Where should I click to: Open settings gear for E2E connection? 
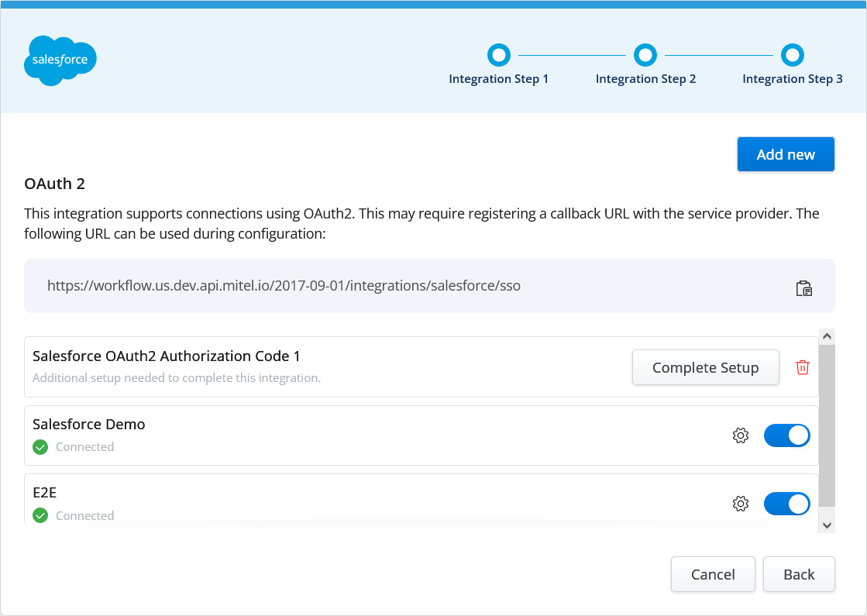coord(740,504)
